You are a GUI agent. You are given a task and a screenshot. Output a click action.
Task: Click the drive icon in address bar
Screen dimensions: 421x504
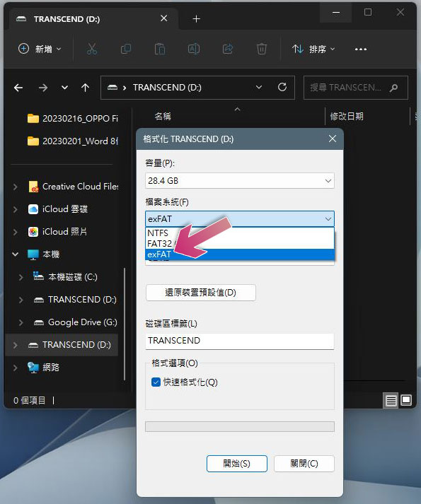click(x=113, y=88)
